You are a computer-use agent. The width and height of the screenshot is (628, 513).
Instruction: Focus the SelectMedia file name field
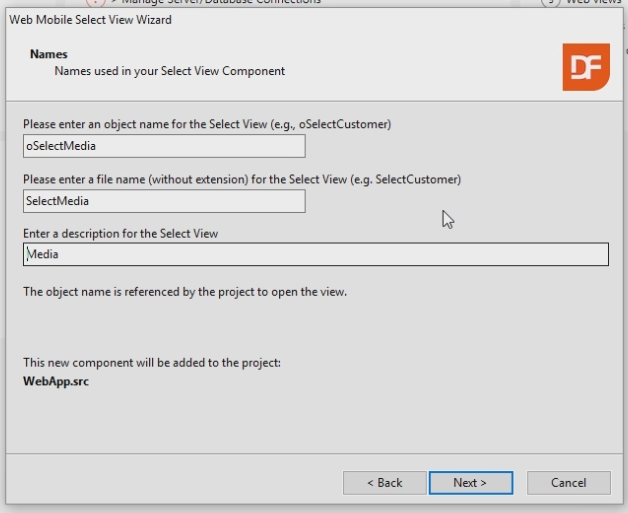[164, 201]
